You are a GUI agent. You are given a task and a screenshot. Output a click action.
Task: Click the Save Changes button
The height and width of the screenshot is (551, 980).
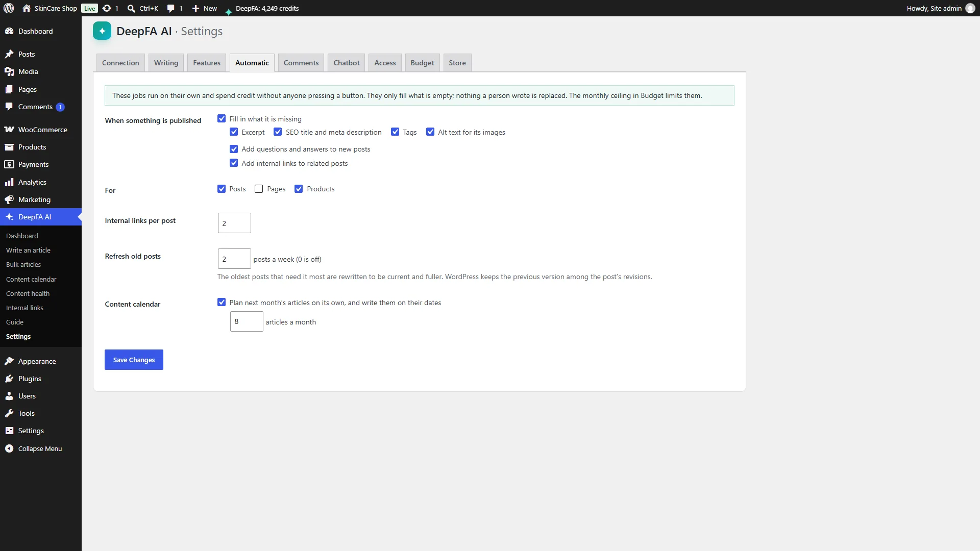click(134, 360)
